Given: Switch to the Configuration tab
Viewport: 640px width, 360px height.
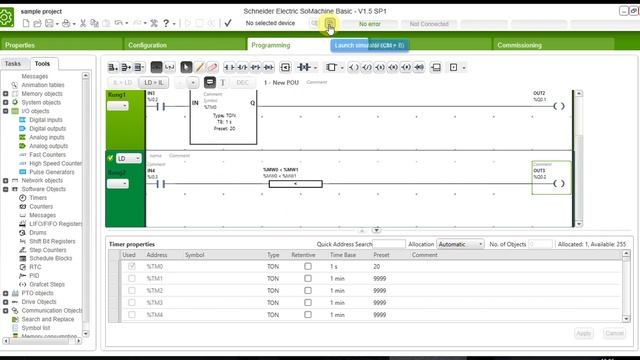Looking at the screenshot, I should click(185, 45).
